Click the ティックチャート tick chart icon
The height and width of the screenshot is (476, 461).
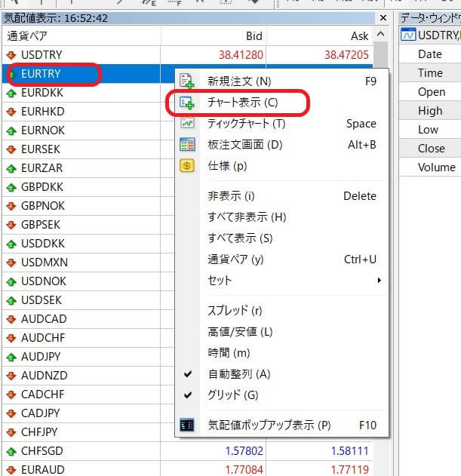tap(187, 124)
